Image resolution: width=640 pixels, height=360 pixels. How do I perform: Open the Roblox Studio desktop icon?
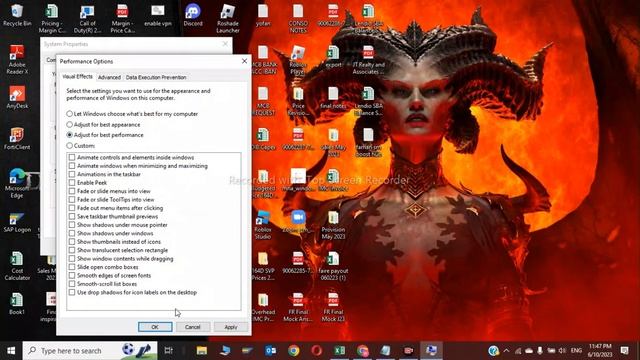click(263, 225)
